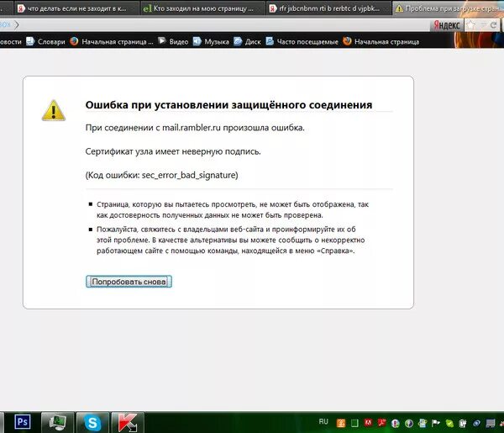Click the Yandex favicon on third tab
Viewport: 504px width, 433px height.
point(272,8)
